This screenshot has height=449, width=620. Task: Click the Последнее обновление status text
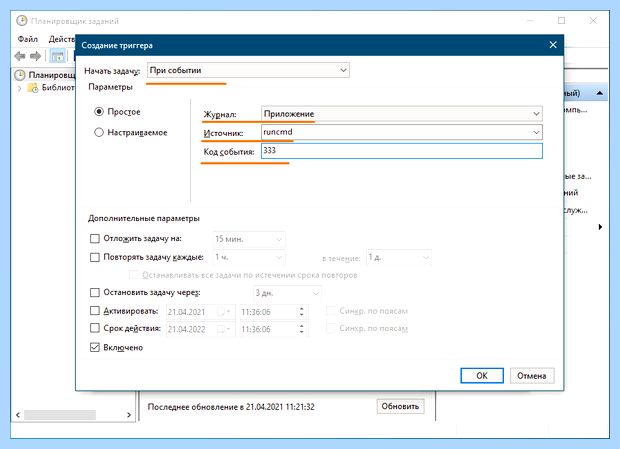pos(231,407)
